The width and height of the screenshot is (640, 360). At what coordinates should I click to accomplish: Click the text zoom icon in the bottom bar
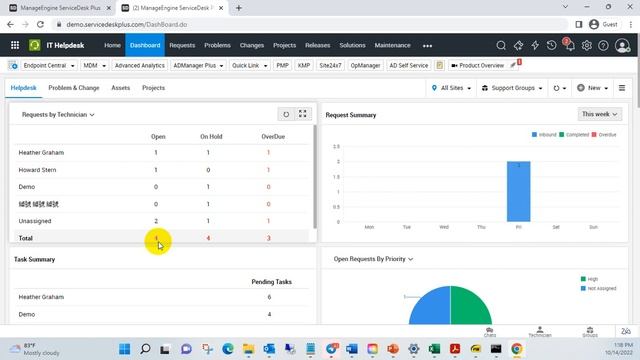point(626,331)
